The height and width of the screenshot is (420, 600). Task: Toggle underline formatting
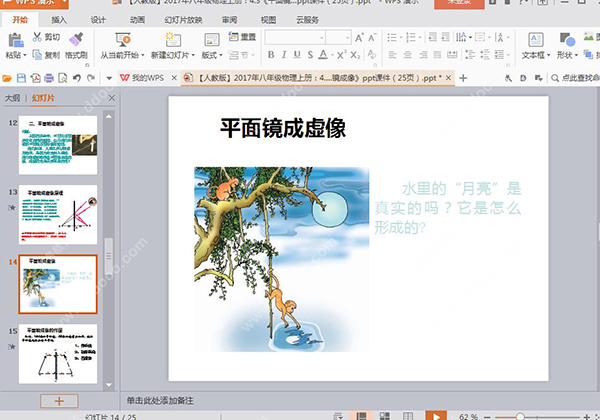click(297, 55)
